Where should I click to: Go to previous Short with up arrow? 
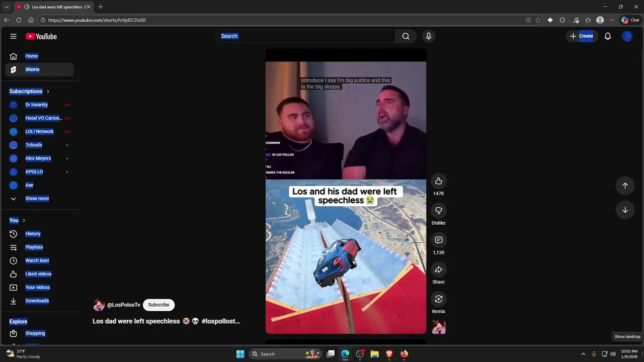(625, 186)
